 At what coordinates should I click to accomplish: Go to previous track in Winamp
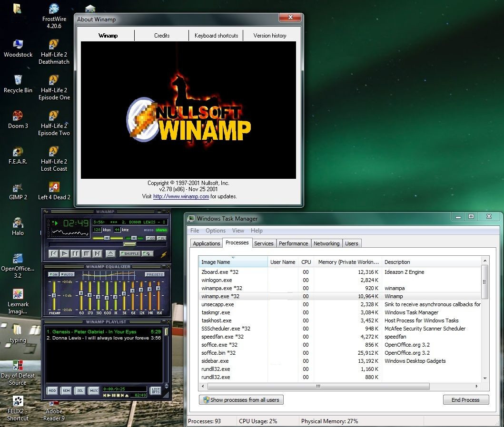click(54, 254)
